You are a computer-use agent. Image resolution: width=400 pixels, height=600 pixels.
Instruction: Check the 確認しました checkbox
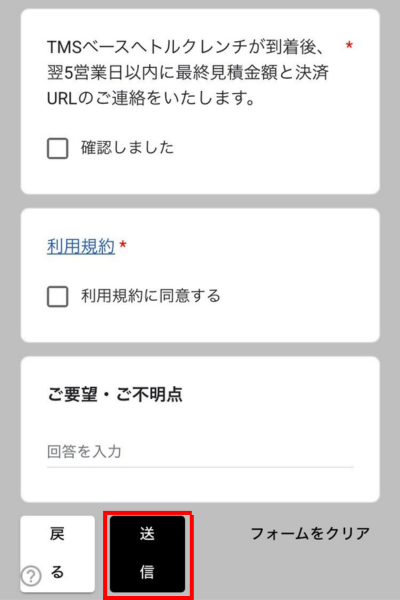point(58,148)
